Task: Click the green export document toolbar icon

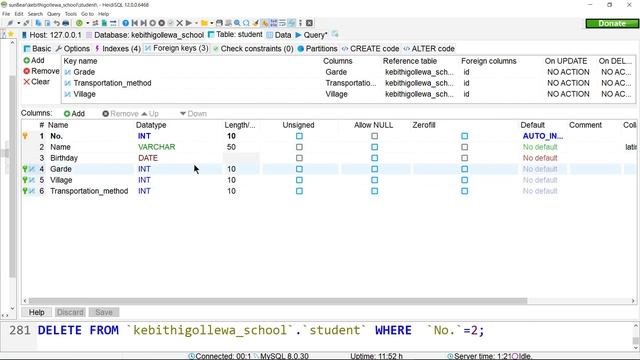Action: click(x=104, y=23)
